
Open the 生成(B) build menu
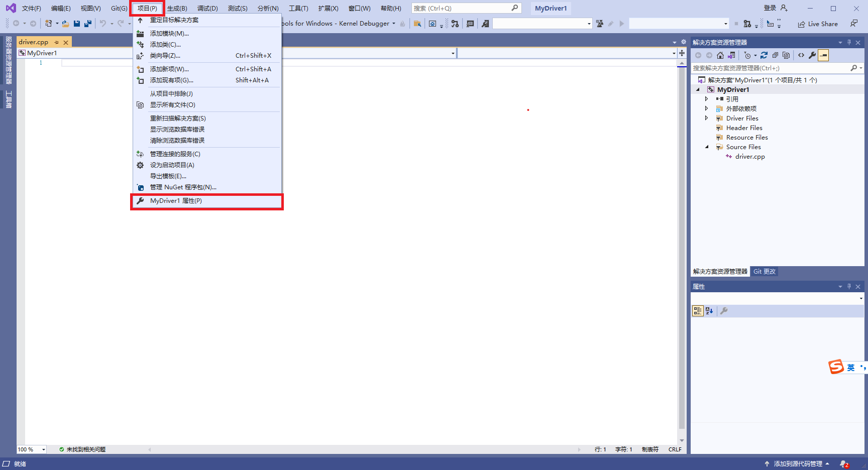click(x=177, y=8)
